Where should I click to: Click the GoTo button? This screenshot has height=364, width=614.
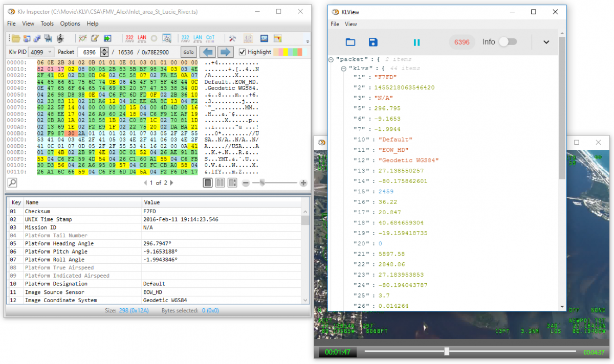(188, 52)
